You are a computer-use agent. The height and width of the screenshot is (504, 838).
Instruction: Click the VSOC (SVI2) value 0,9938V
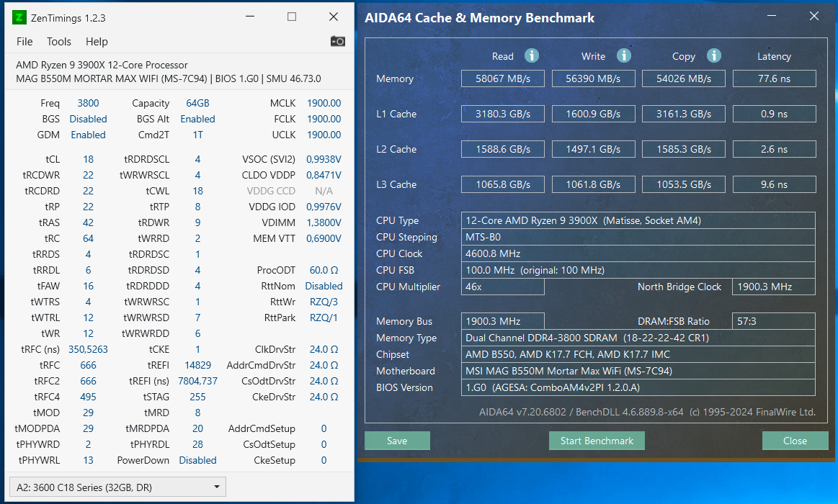point(324,159)
